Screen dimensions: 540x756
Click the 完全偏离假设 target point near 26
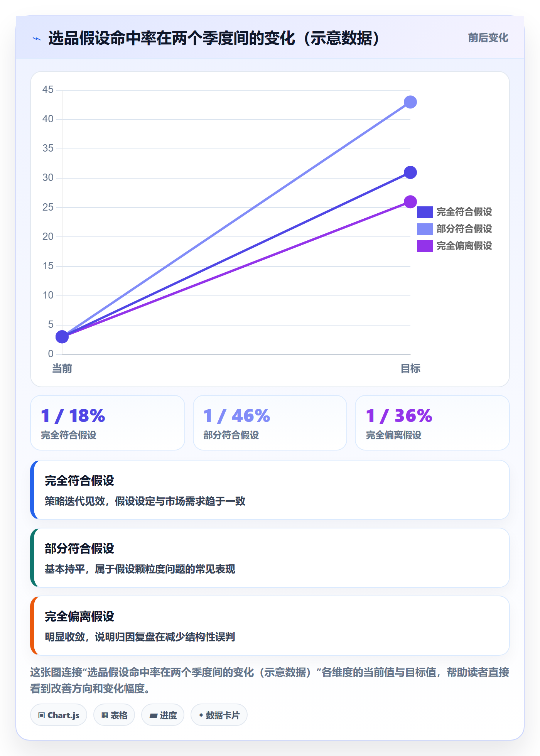[410, 202]
